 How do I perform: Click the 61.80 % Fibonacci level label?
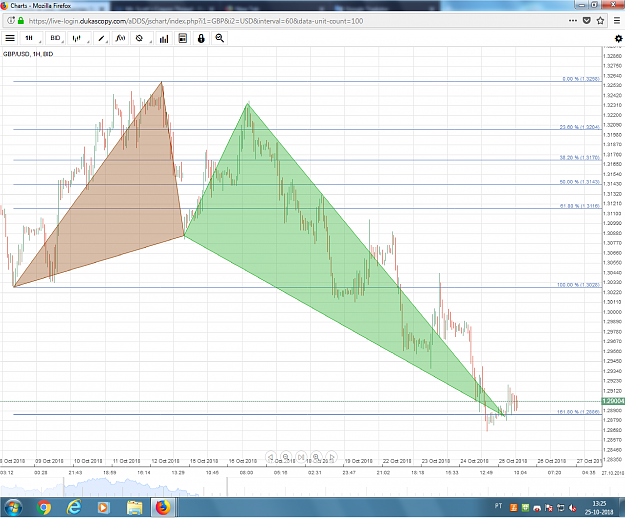(580, 206)
